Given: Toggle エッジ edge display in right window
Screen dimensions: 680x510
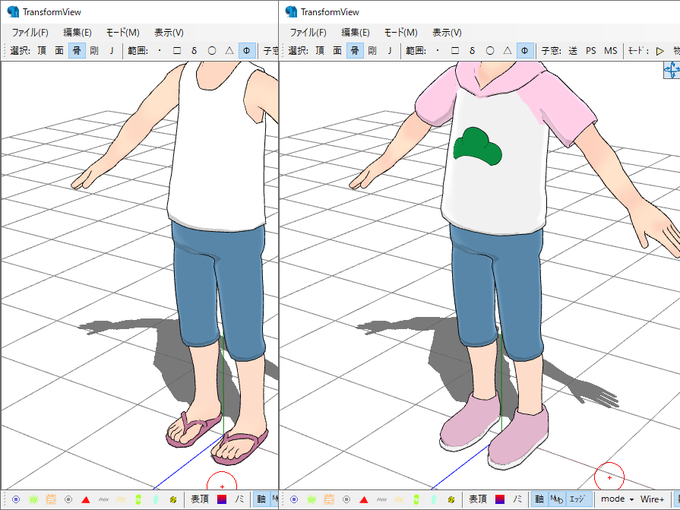Looking at the screenshot, I should click(x=577, y=499).
